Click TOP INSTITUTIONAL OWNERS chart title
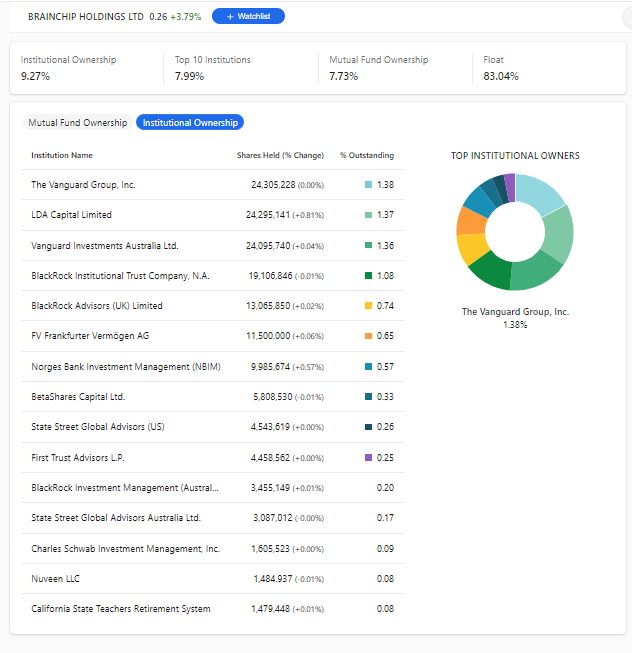632x653 pixels. coord(515,156)
